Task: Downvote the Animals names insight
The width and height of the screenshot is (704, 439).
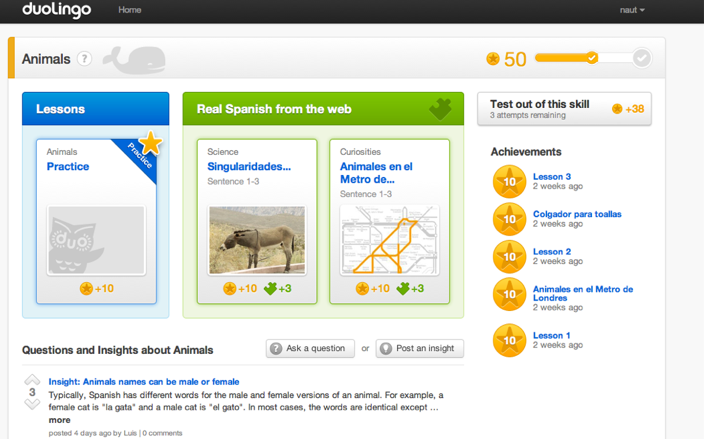Action: (32, 404)
